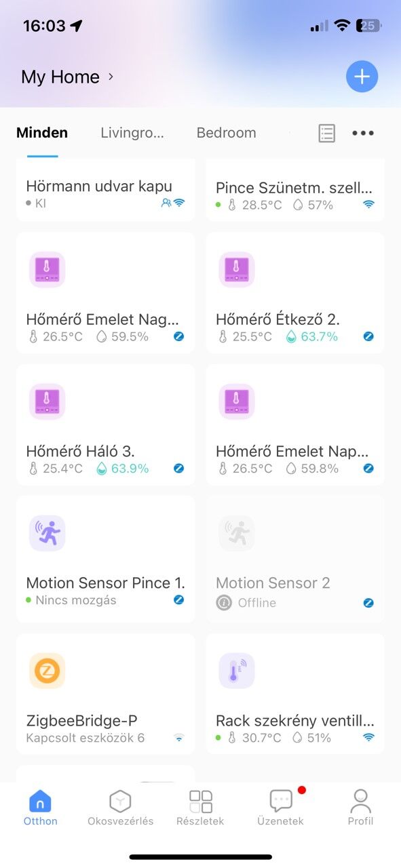Select the Minden tab
The image size is (401, 868).
click(42, 133)
